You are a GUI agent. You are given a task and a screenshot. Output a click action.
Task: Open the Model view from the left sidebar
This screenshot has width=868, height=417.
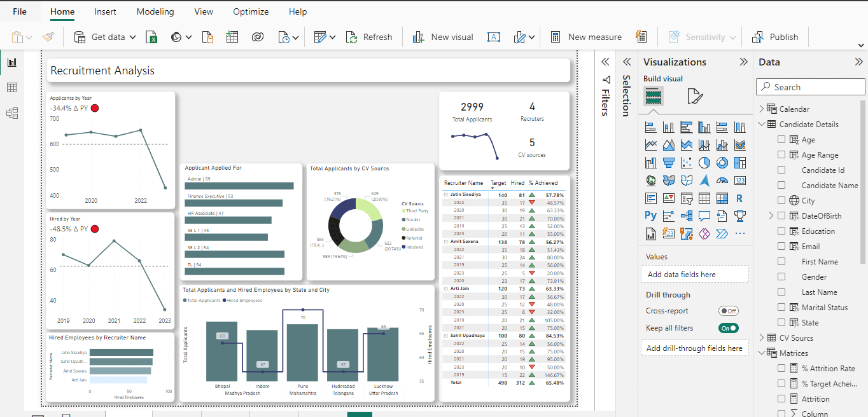pos(11,113)
